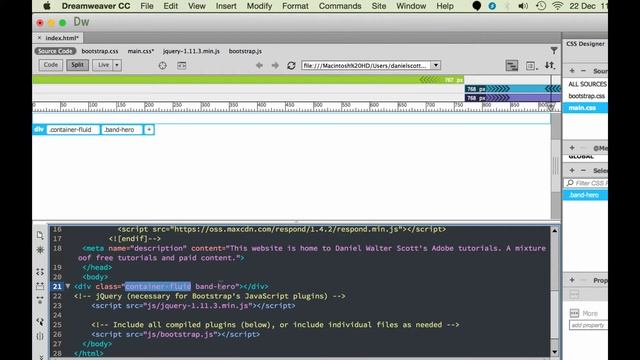The width and height of the screenshot is (640, 360).
Task: Toggle the visual media queries bar icon
Action: pyautogui.click(x=511, y=65)
